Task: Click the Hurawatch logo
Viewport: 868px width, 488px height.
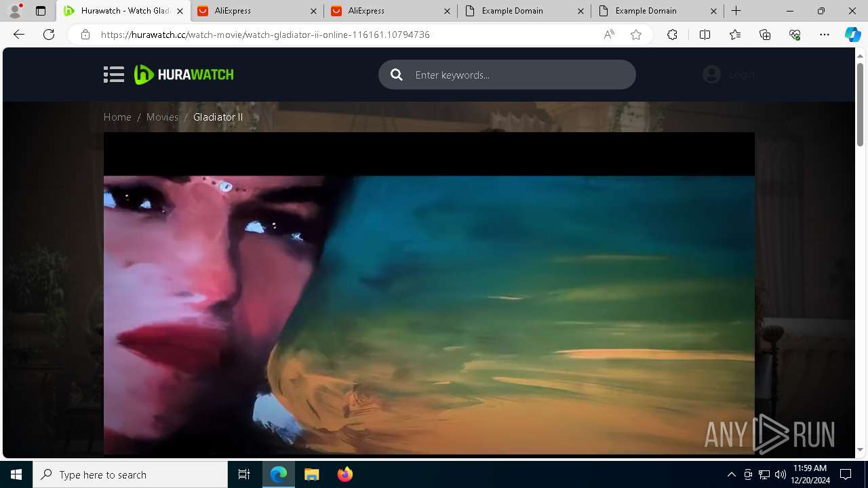Action: point(184,75)
